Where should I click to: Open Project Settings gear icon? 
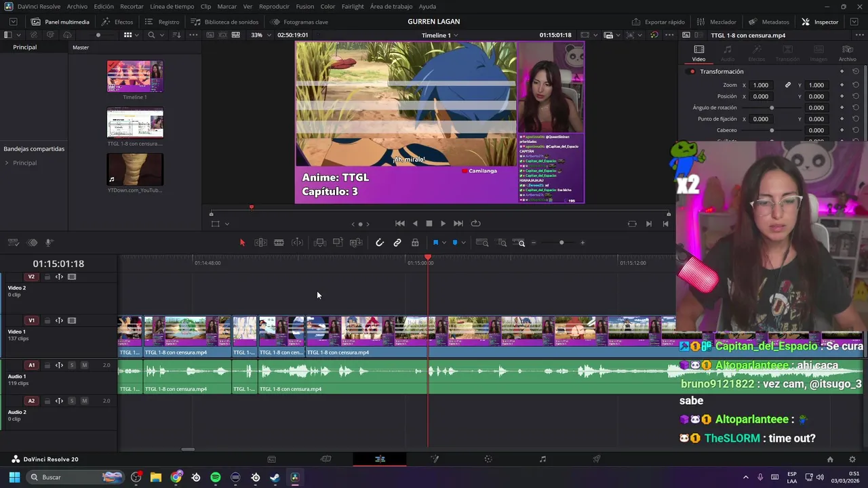852,459
